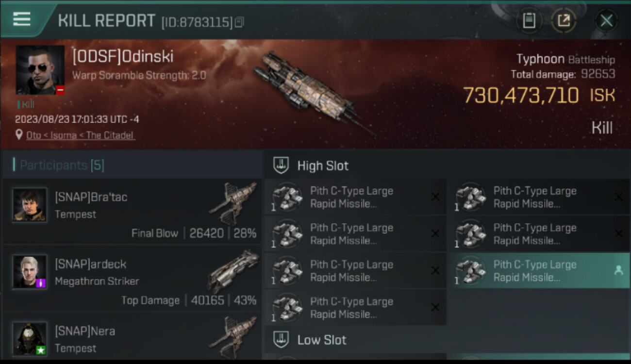
Task: Open the clipboard report icon
Action: [x=529, y=20]
